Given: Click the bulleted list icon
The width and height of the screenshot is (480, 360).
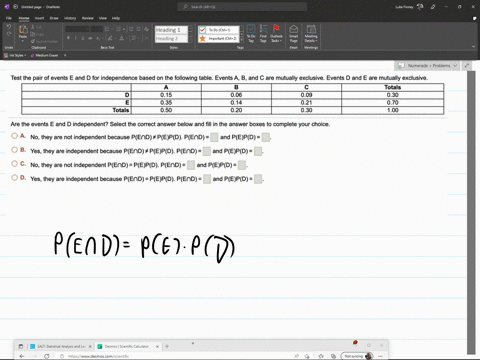Looking at the screenshot, I should coord(108,29).
